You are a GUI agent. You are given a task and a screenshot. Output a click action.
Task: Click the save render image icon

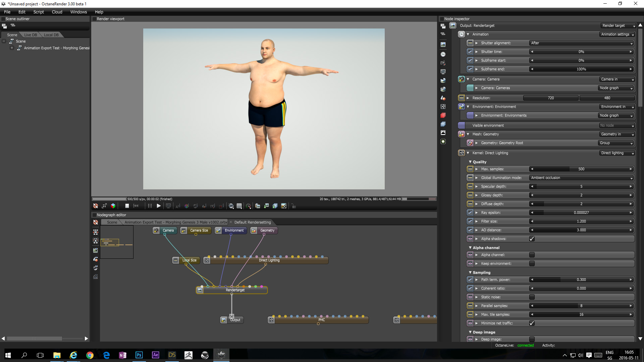pos(266,206)
